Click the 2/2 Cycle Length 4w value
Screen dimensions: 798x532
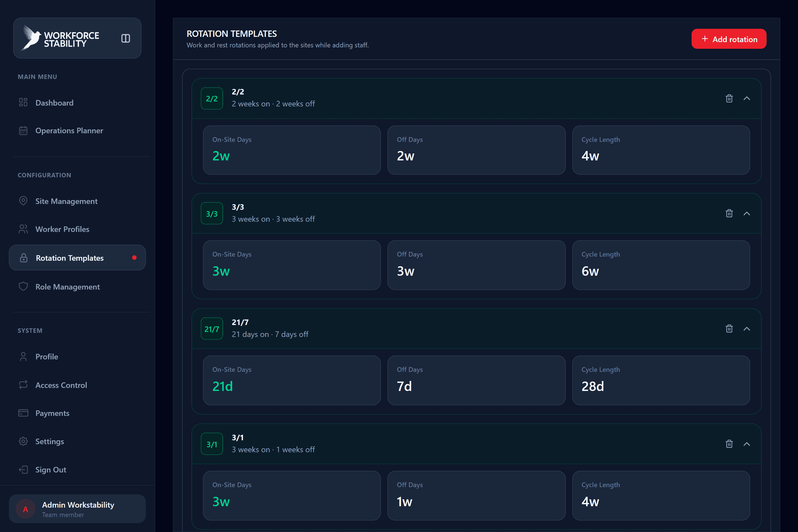pyautogui.click(x=590, y=156)
